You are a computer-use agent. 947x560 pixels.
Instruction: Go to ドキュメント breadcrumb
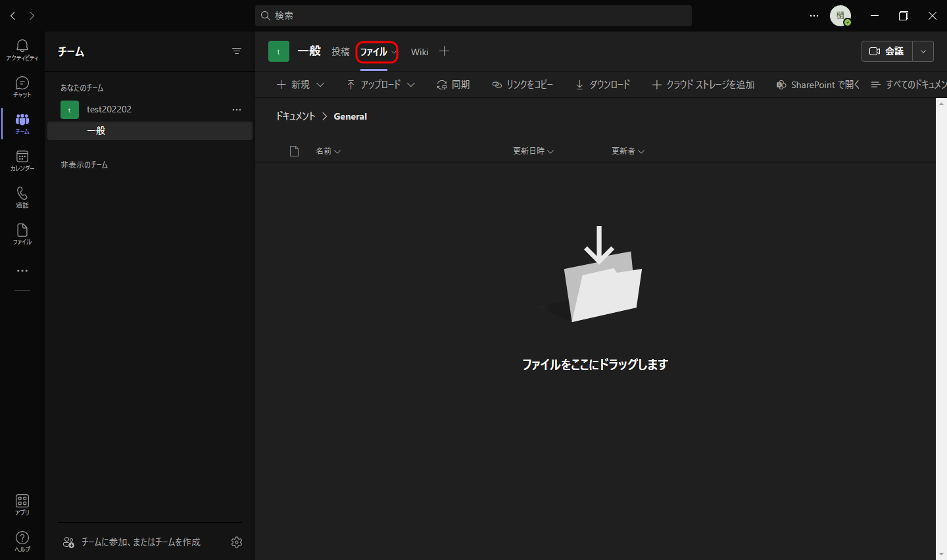[x=296, y=116]
